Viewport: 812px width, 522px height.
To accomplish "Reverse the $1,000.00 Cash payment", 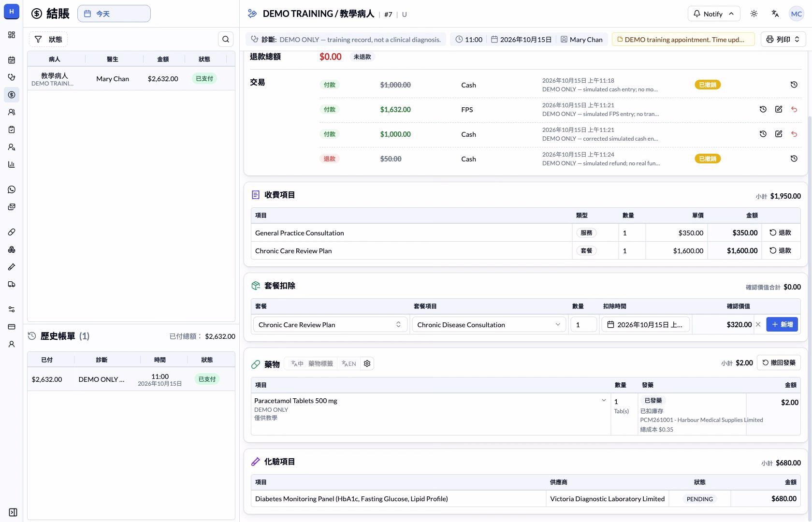I will 794,134.
